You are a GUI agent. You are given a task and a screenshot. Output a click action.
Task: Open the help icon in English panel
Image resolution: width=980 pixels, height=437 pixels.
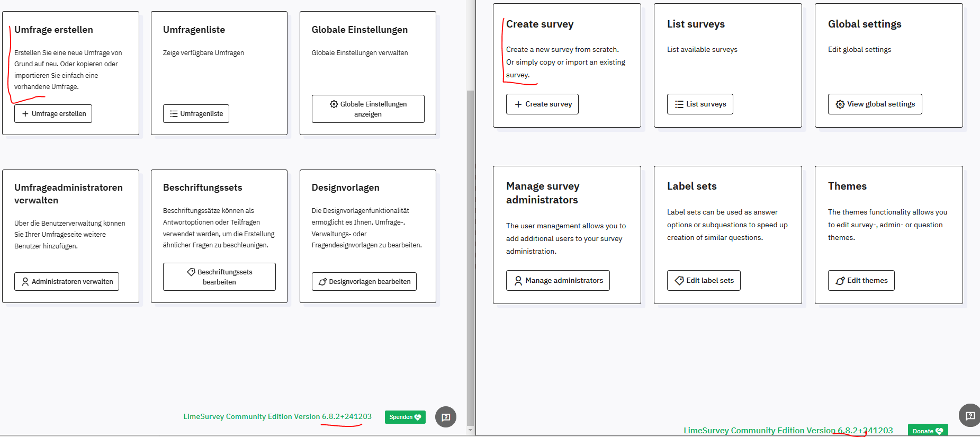[970, 415]
